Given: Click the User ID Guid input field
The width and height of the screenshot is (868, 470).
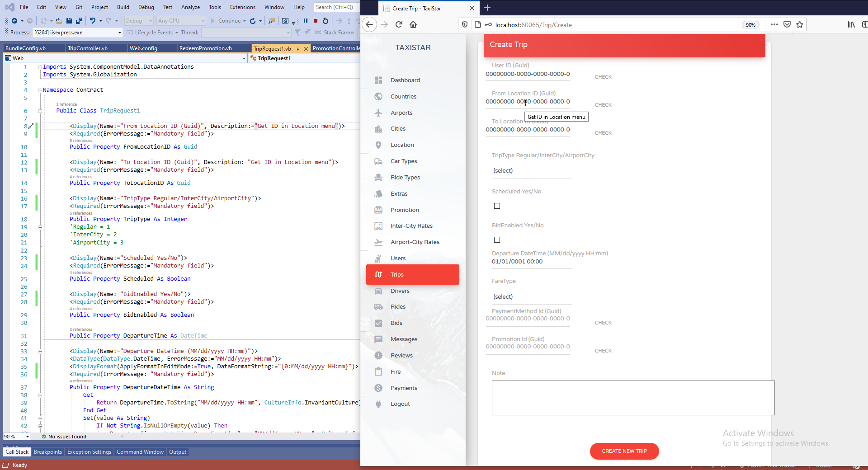Looking at the screenshot, I should [528, 75].
